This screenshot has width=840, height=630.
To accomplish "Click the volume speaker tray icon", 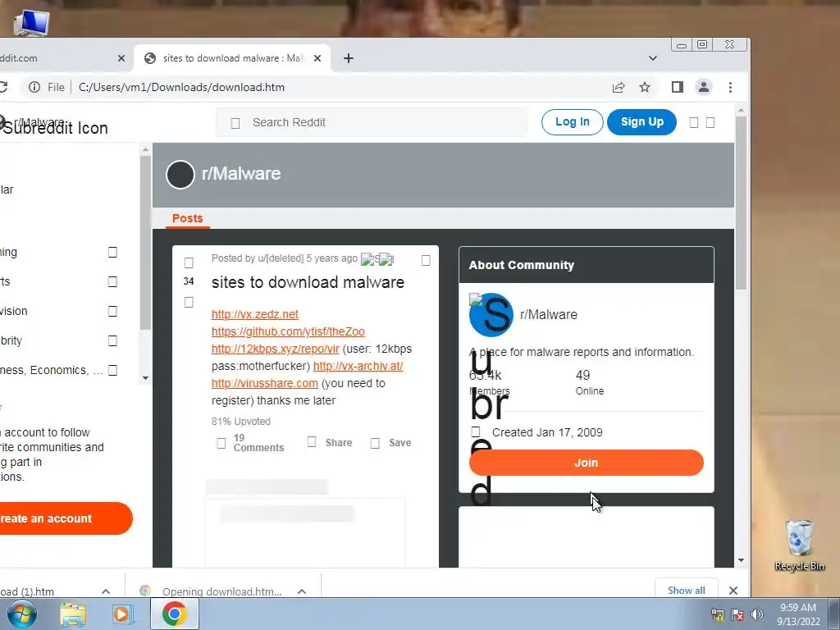I will (x=757, y=614).
